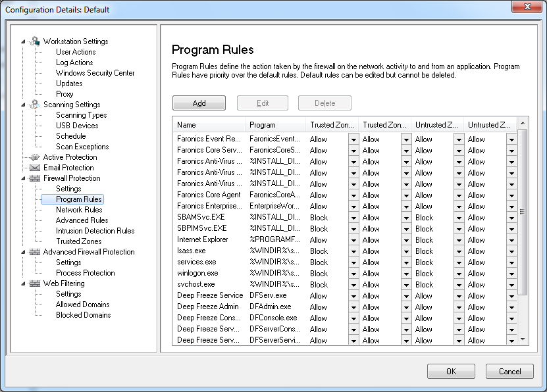The height and width of the screenshot is (392, 547).
Task: Click the rules list vertical scrollbar down arrow
Action: 523,339
